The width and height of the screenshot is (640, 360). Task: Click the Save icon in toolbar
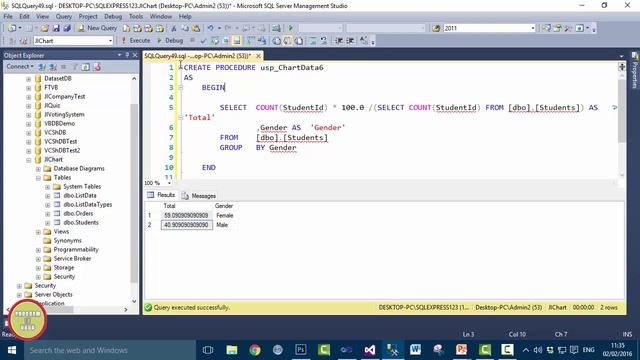click(56, 28)
